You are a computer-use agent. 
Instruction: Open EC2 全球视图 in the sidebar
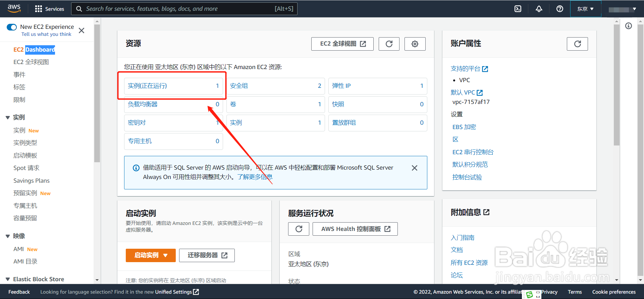pyautogui.click(x=31, y=62)
